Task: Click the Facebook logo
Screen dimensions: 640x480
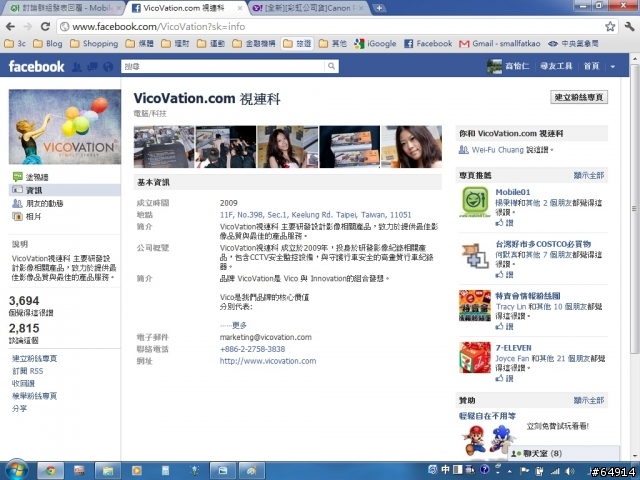Action: tap(36, 67)
